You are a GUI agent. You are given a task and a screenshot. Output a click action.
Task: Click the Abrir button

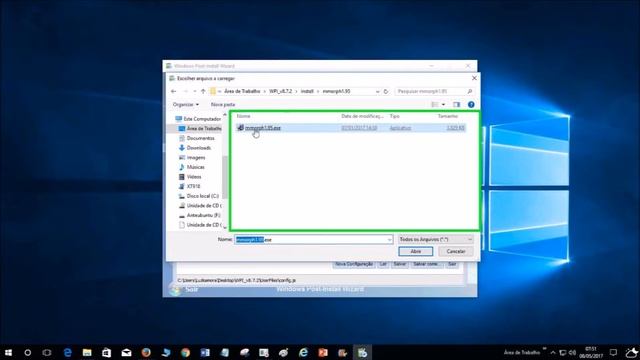pos(416,251)
